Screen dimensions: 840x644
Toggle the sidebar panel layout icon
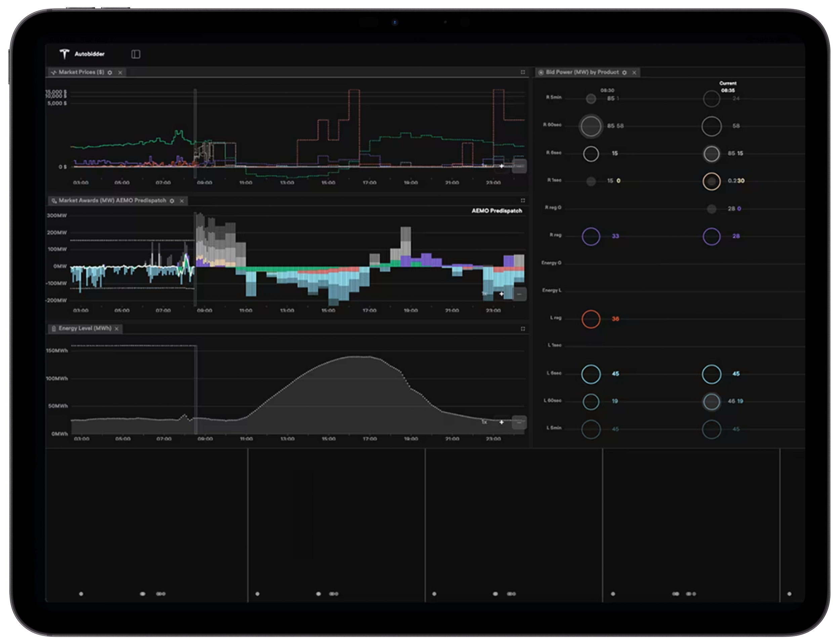tap(136, 54)
